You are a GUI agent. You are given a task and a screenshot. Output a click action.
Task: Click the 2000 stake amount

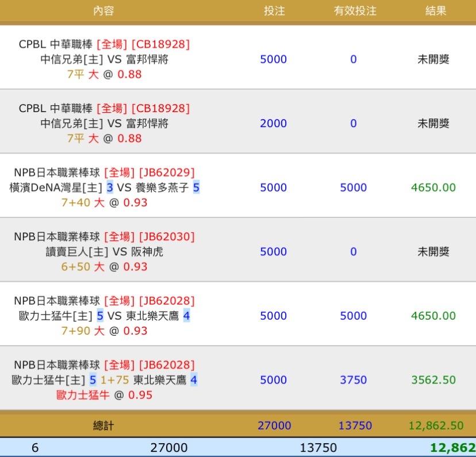pos(274,123)
